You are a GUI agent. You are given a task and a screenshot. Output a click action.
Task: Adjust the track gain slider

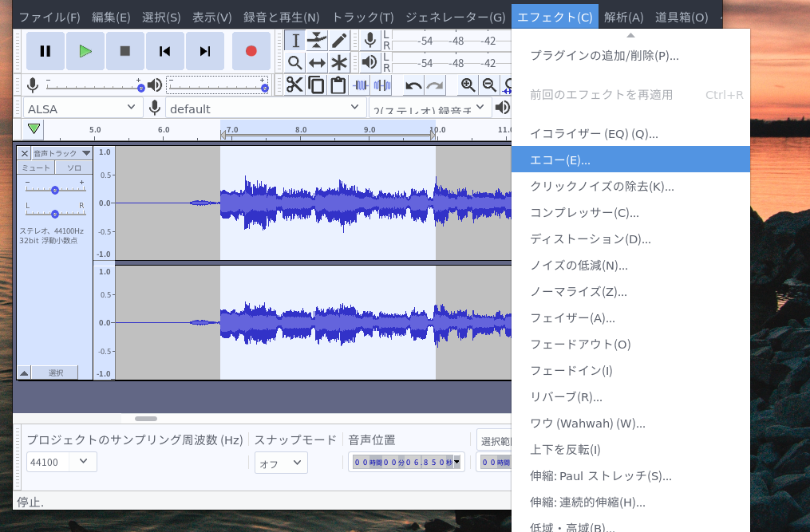point(54,190)
